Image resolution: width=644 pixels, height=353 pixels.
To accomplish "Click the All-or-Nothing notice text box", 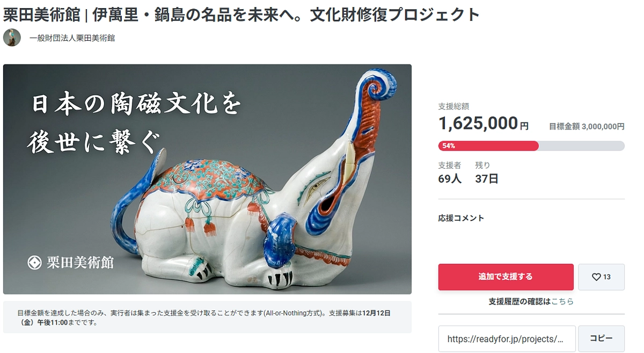I will [207, 317].
